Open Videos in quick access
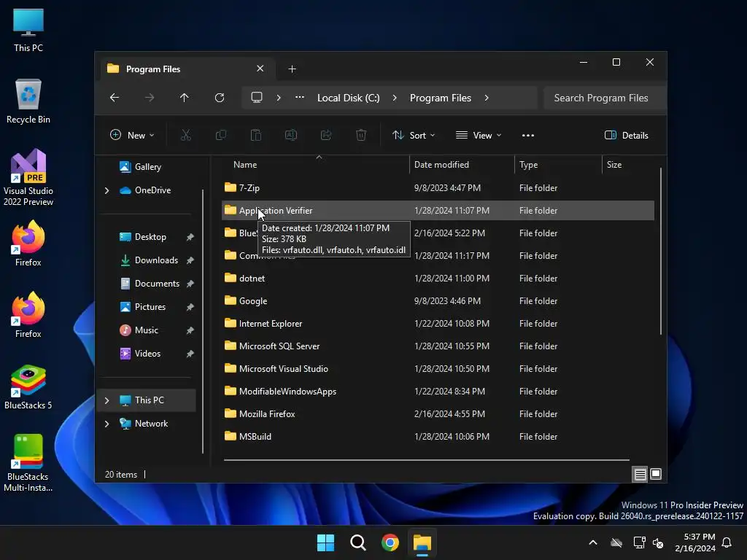This screenshot has width=747, height=560. 140,354
